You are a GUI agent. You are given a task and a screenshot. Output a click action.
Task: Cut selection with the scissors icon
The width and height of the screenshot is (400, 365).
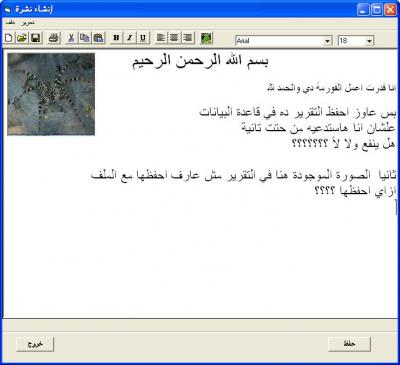[x=71, y=38]
